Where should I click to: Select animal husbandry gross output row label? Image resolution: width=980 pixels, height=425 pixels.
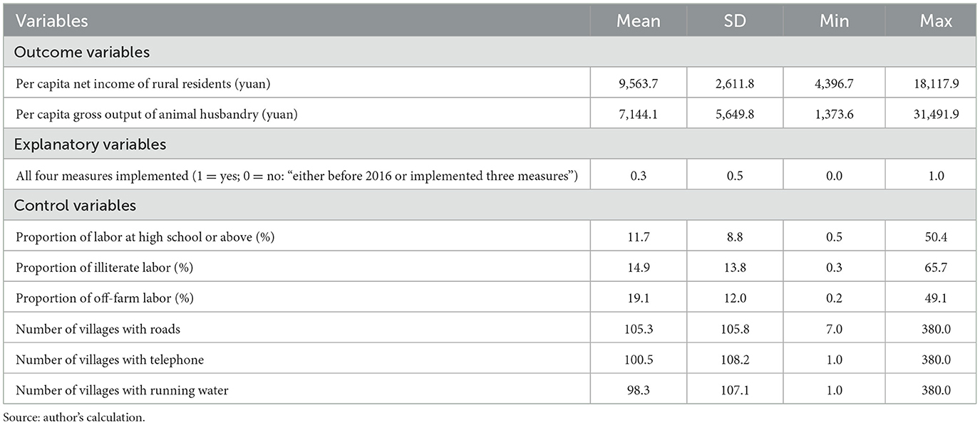coord(156,114)
